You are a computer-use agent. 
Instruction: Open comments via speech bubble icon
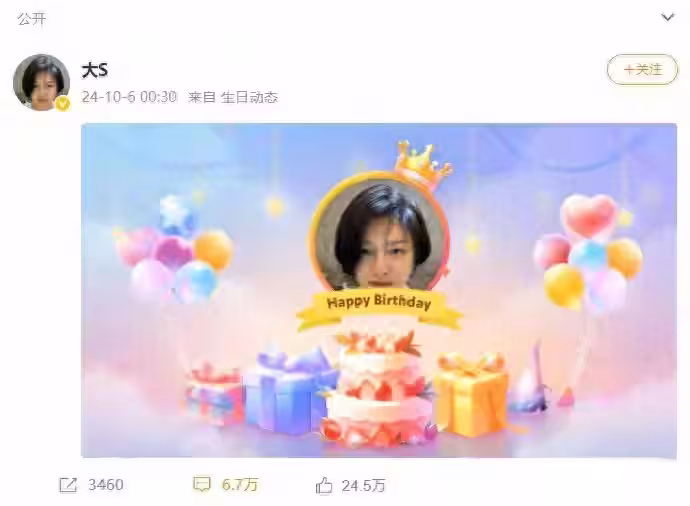coord(202,484)
